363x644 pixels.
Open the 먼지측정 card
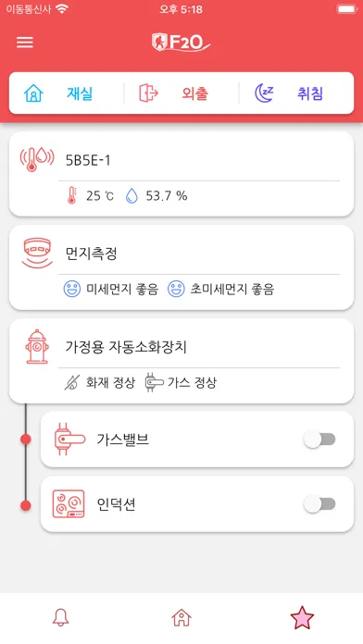[x=181, y=267]
